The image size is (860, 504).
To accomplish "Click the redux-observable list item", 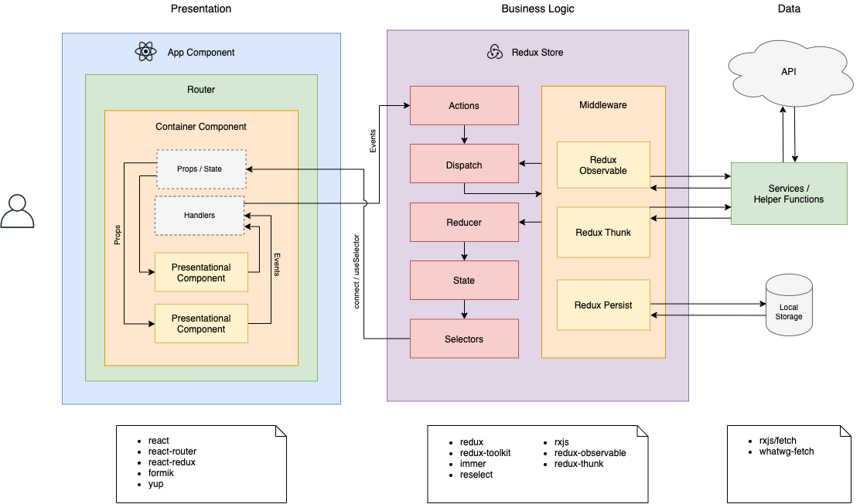I will [x=589, y=453].
